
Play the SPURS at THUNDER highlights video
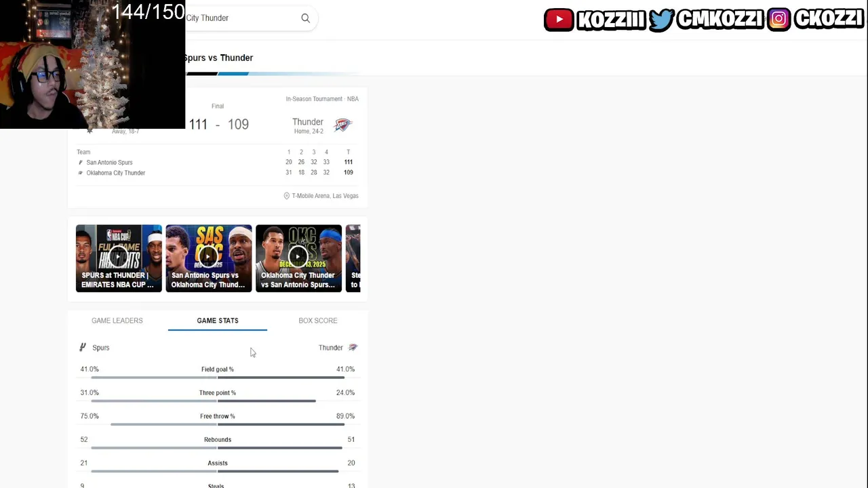pyautogui.click(x=119, y=258)
